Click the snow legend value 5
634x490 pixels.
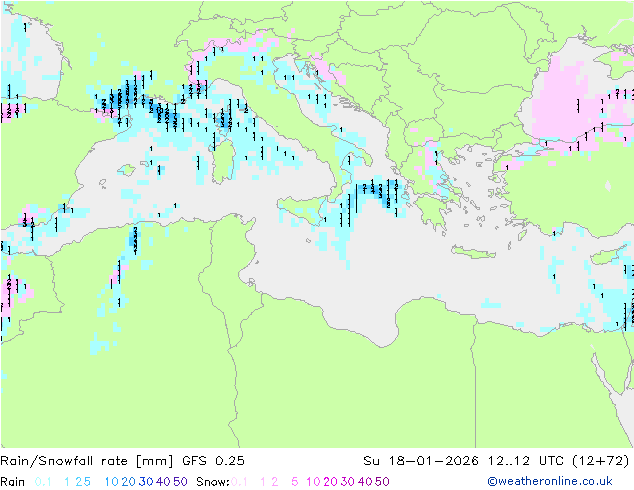coord(295,482)
